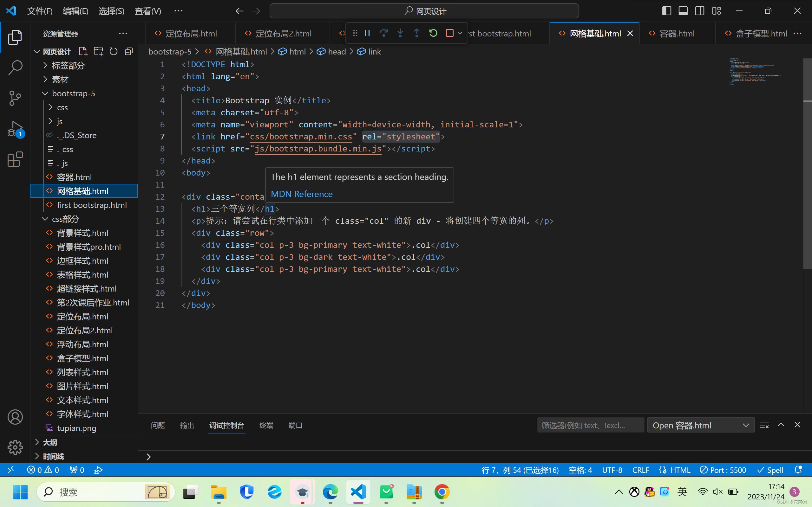This screenshot has height=507, width=812.
Task: Expand the 标签部分 folder
Action: [x=68, y=65]
